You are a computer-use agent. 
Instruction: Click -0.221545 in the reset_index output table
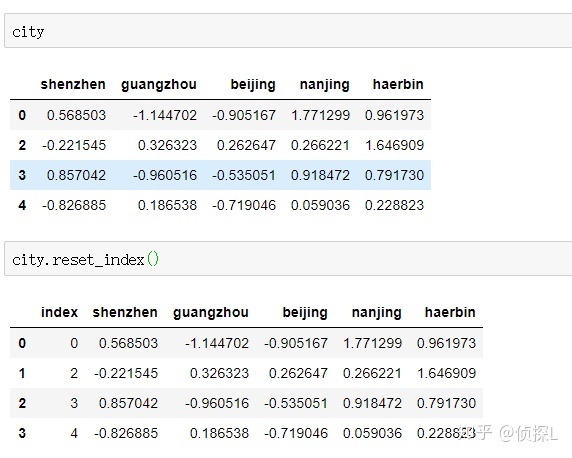[126, 373]
